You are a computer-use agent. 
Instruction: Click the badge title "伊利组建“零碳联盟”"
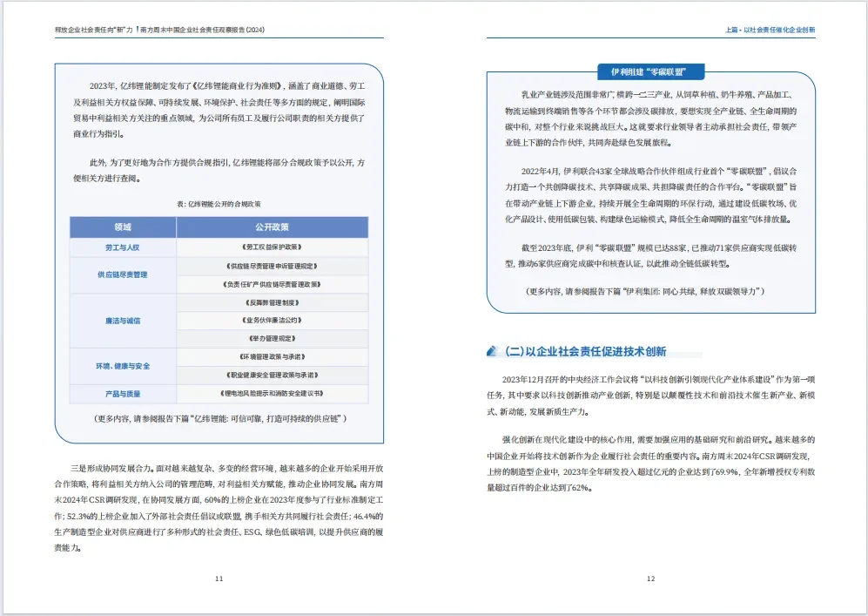click(x=650, y=72)
